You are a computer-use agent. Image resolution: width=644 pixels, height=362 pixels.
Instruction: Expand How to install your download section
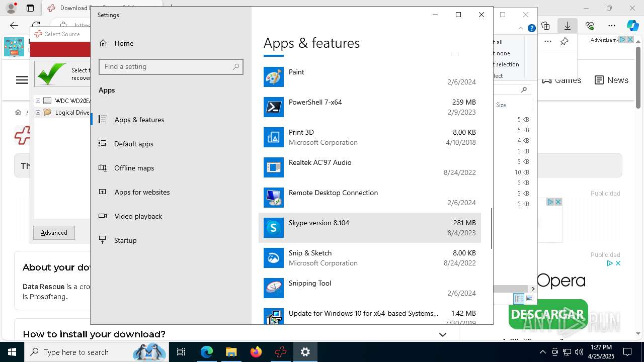(x=442, y=334)
